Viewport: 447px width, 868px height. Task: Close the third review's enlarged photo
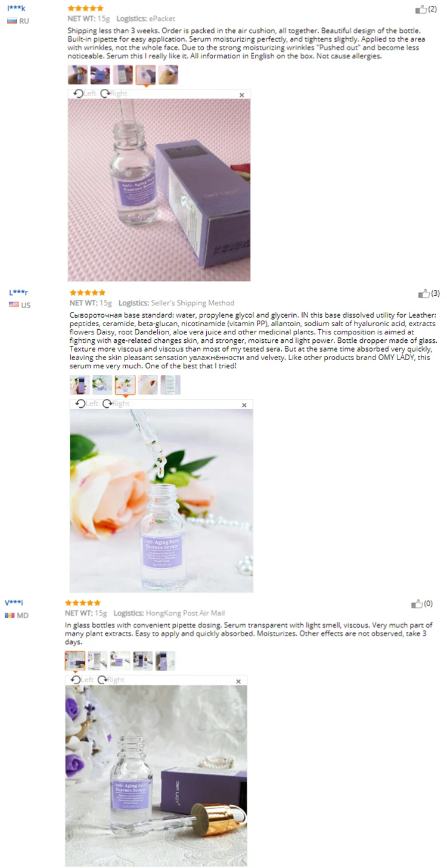[x=238, y=681]
